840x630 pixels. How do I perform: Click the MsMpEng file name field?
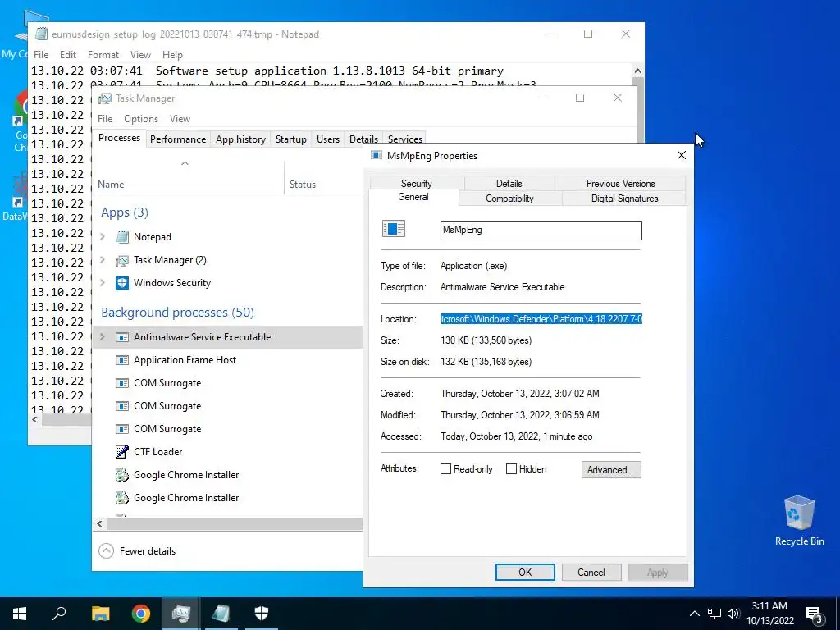(x=541, y=231)
